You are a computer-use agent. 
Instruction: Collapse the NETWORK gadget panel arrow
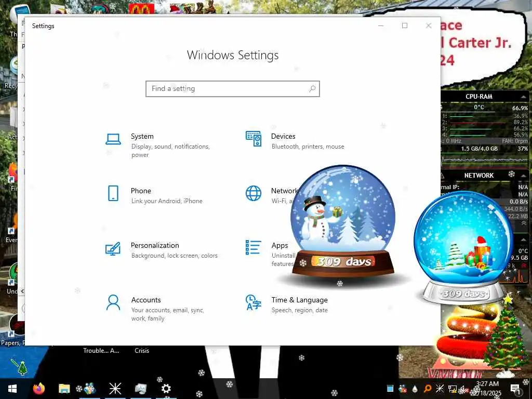(x=523, y=176)
